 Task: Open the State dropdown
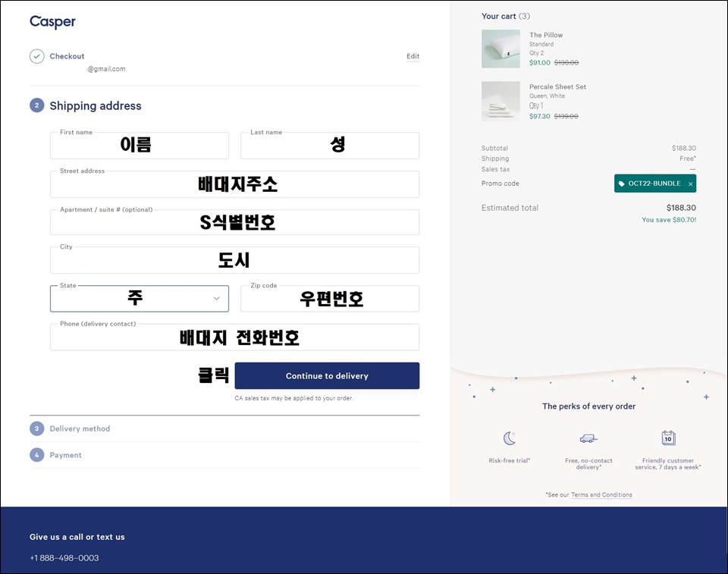(140, 299)
